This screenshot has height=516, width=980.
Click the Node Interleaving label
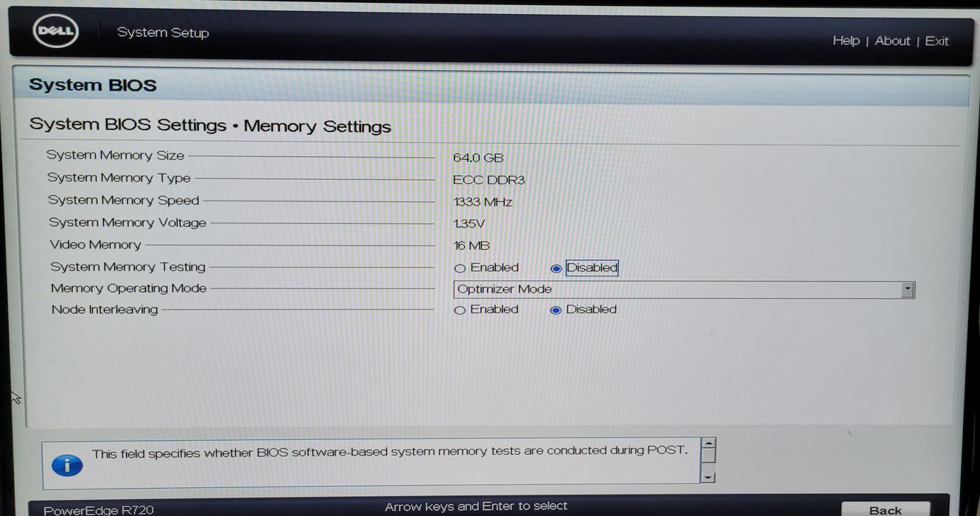(105, 310)
